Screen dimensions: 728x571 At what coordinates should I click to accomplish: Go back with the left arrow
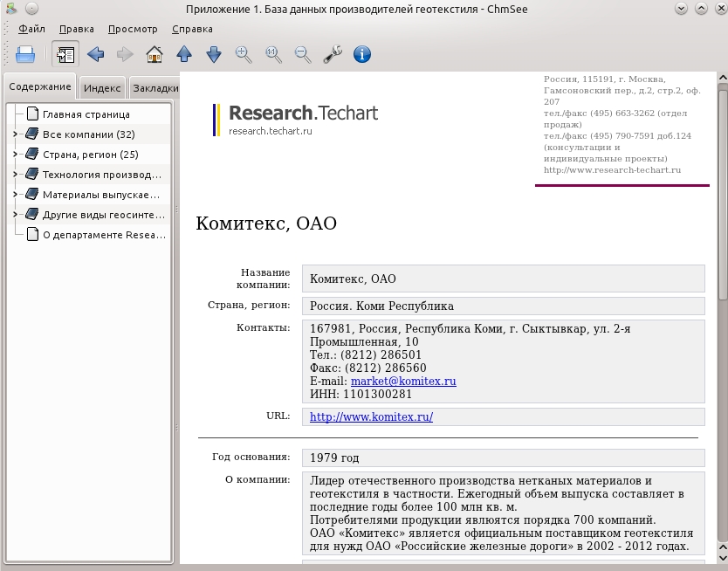coord(96,54)
